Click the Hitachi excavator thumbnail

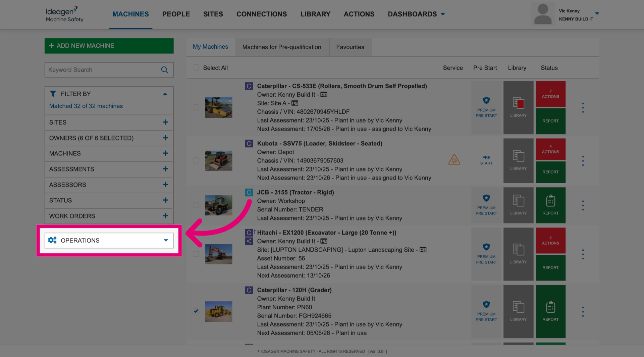(219, 254)
